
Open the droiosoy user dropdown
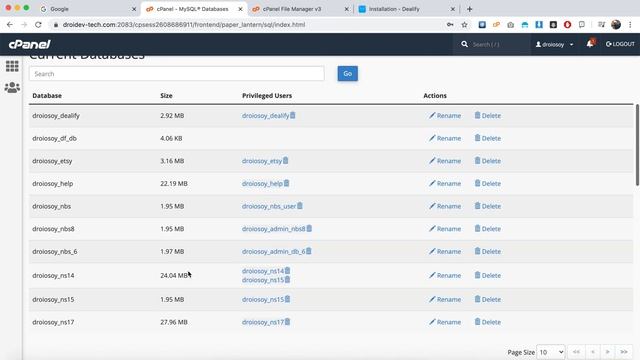[x=554, y=44]
